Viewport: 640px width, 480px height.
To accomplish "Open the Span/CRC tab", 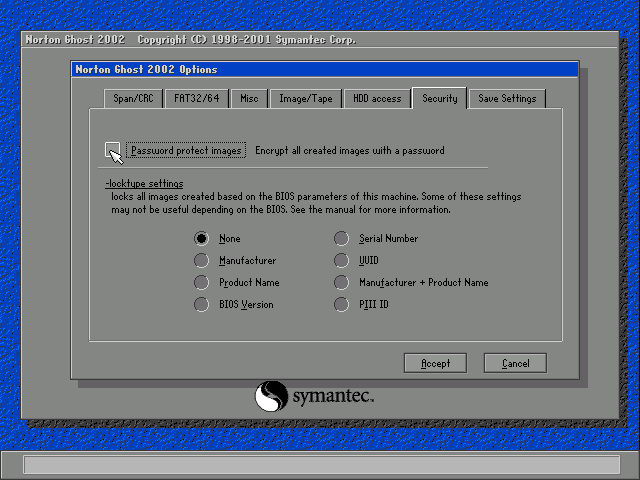I will coord(133,98).
